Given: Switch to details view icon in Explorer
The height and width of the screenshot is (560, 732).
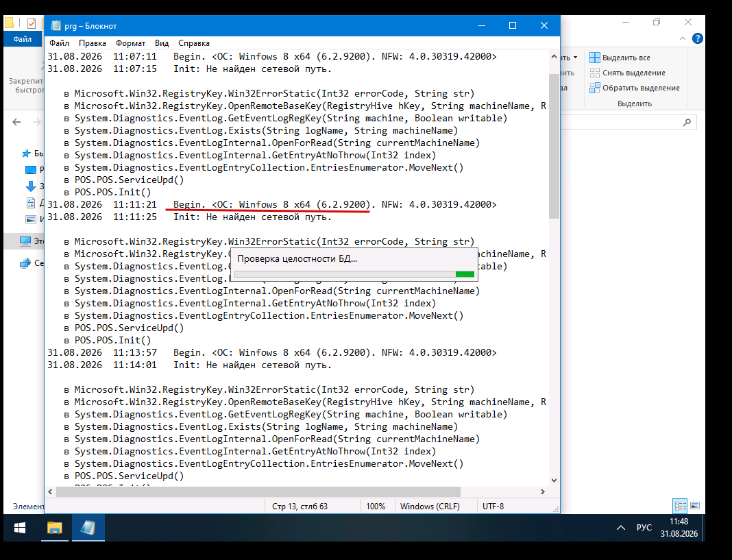Looking at the screenshot, I should [680, 505].
